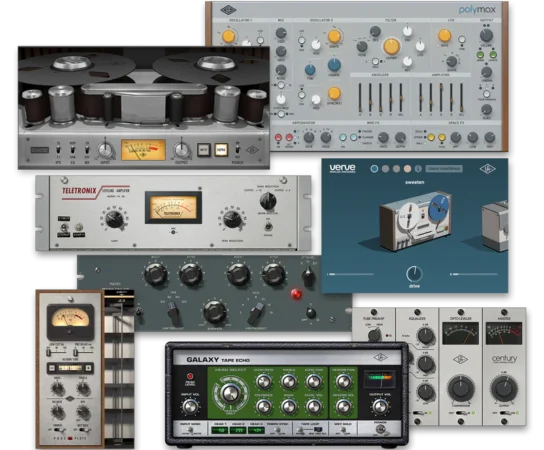Click the Verve right horizontal slider
The width and height of the screenshot is (544, 450).
click(474, 274)
